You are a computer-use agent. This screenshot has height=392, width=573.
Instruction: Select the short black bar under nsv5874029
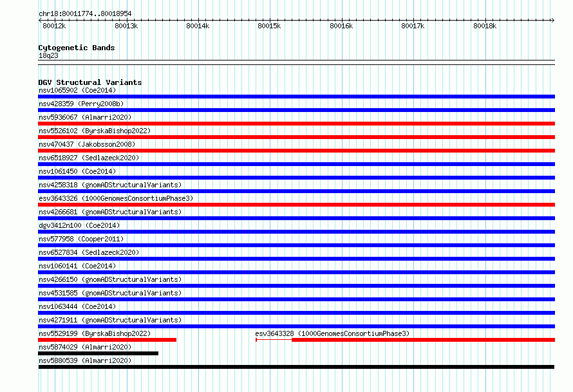click(99, 353)
